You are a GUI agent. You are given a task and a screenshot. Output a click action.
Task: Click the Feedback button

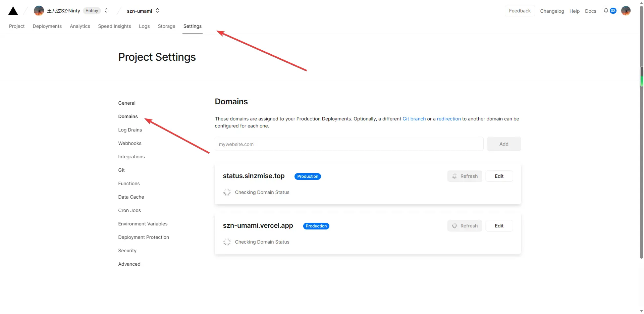tap(520, 11)
